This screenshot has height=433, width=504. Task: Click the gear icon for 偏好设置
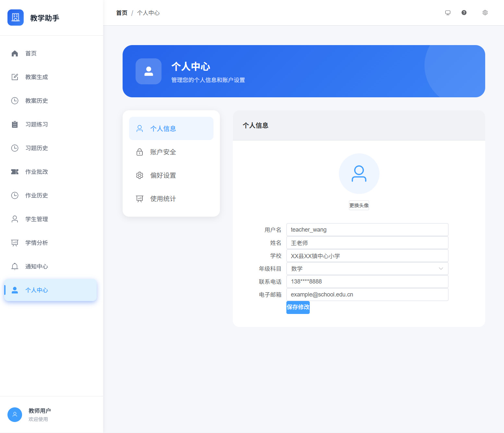(x=139, y=175)
